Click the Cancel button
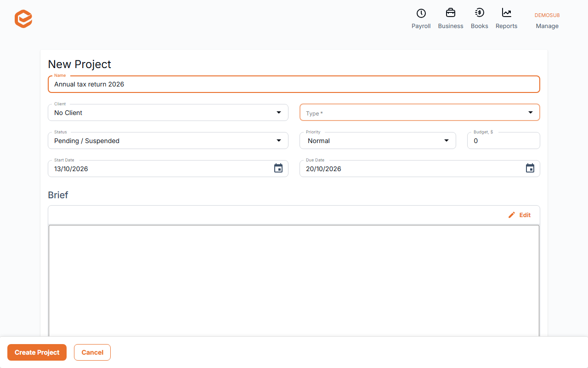This screenshot has height=368, width=588. point(92,352)
